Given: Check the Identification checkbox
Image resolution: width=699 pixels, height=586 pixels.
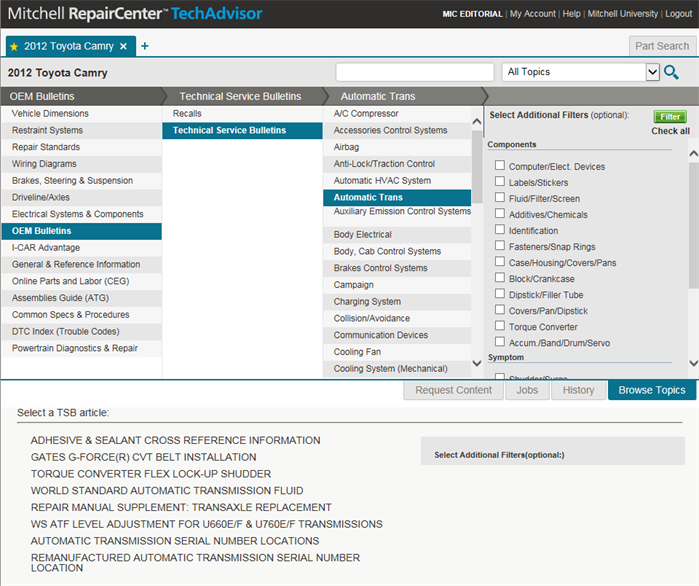Looking at the screenshot, I should pos(500,229).
